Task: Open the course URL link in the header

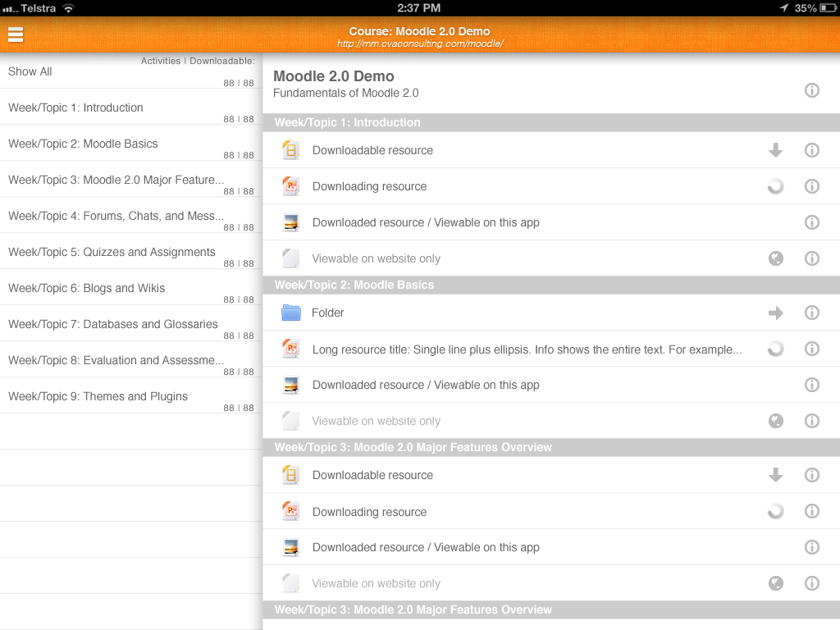Action: (420, 44)
